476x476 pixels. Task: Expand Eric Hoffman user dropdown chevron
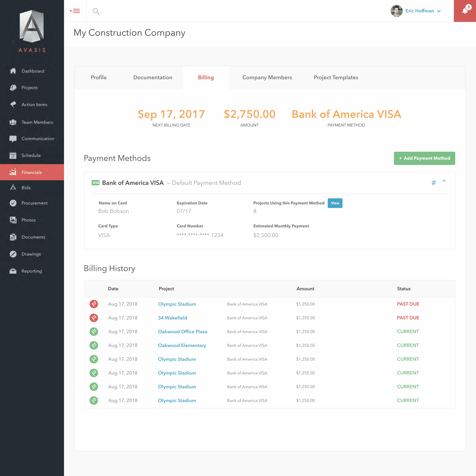coord(439,11)
